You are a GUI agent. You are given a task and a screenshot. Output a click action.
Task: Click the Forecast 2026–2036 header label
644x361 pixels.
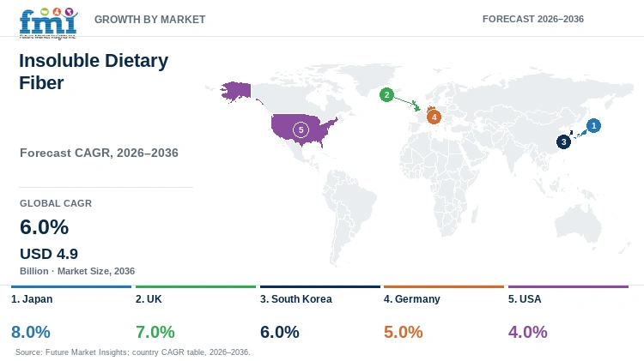tap(533, 19)
